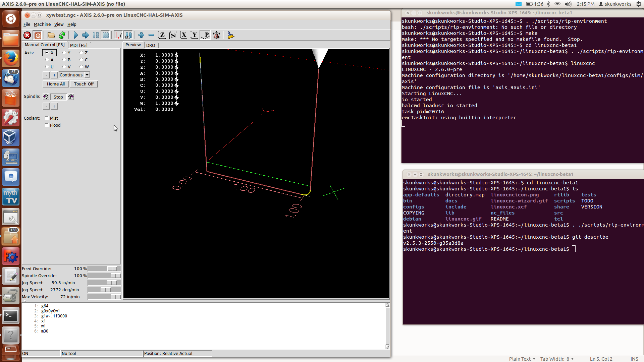Switch to perspective P view
Viewport: 644px width, 362px height.
click(205, 35)
